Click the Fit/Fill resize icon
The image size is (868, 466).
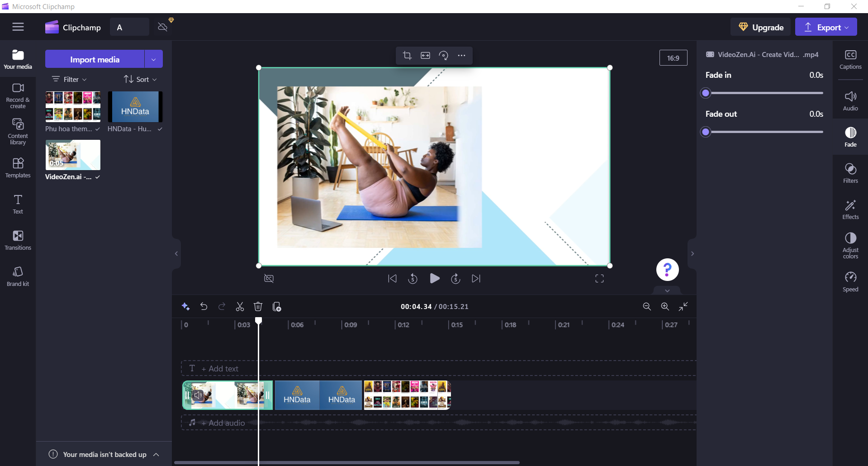[x=425, y=55]
